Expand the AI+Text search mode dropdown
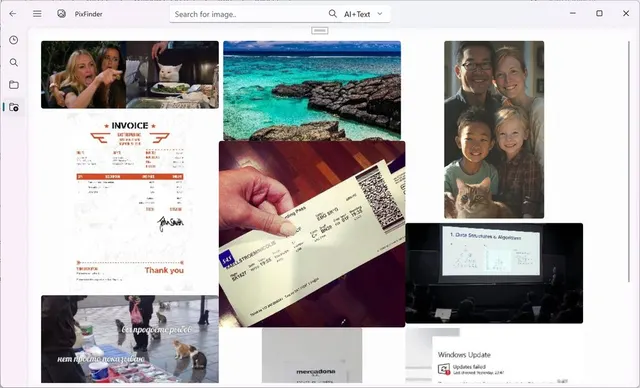The image size is (640, 388). point(363,14)
